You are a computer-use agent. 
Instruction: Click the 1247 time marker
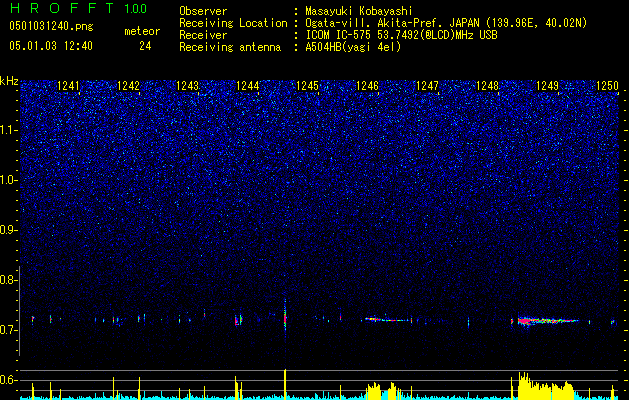click(428, 86)
